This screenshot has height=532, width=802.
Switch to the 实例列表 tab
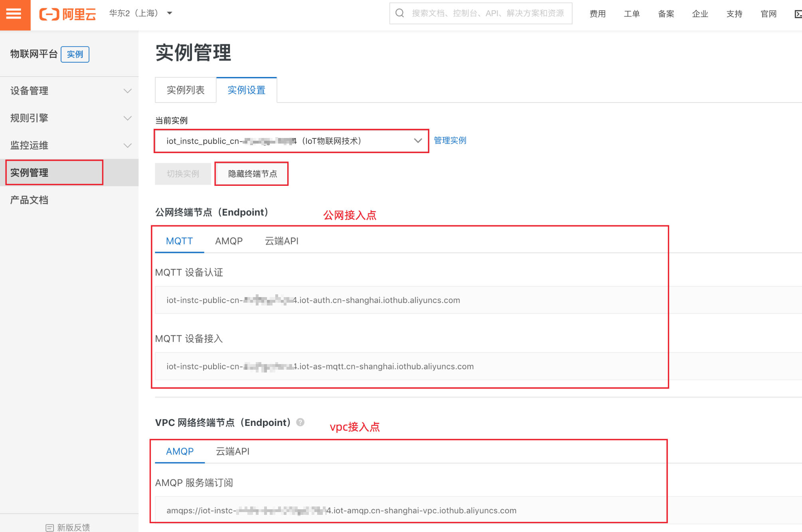(x=186, y=90)
